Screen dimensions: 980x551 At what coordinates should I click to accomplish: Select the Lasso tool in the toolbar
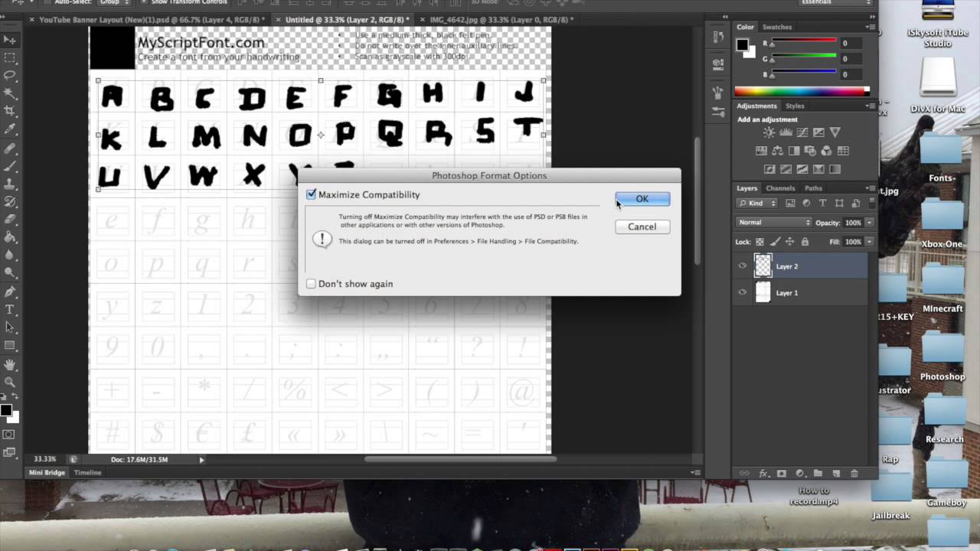(10, 75)
